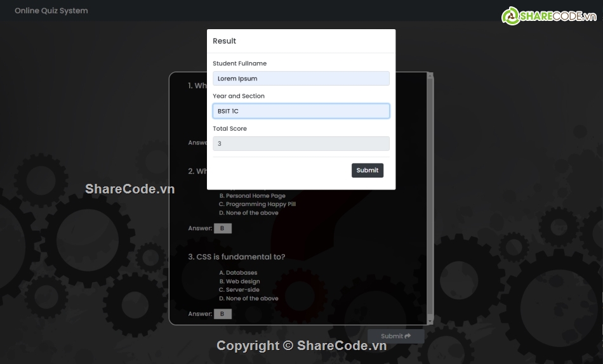Click the 'Year and Section' label
The image size is (603, 364).
pyautogui.click(x=239, y=96)
